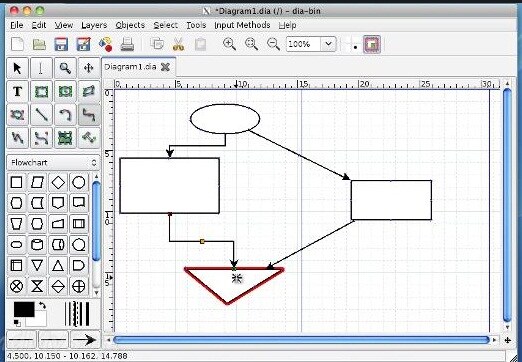This screenshot has height=362, width=522.
Task: Pick the Magnetic disk cylinder shape
Action: coord(37,245)
